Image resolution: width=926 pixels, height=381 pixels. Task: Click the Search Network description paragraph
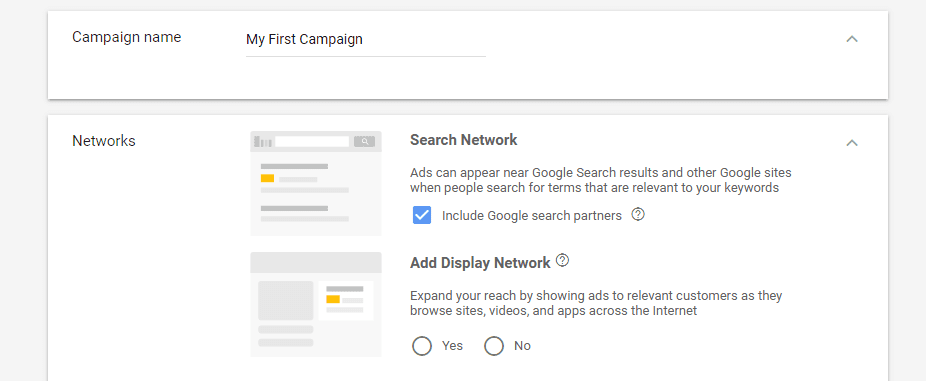601,181
